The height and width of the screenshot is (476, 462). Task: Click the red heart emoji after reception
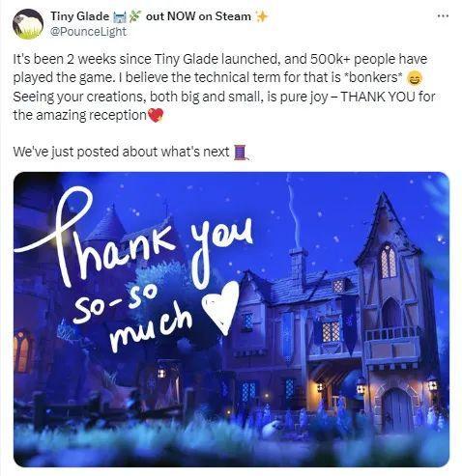156,115
